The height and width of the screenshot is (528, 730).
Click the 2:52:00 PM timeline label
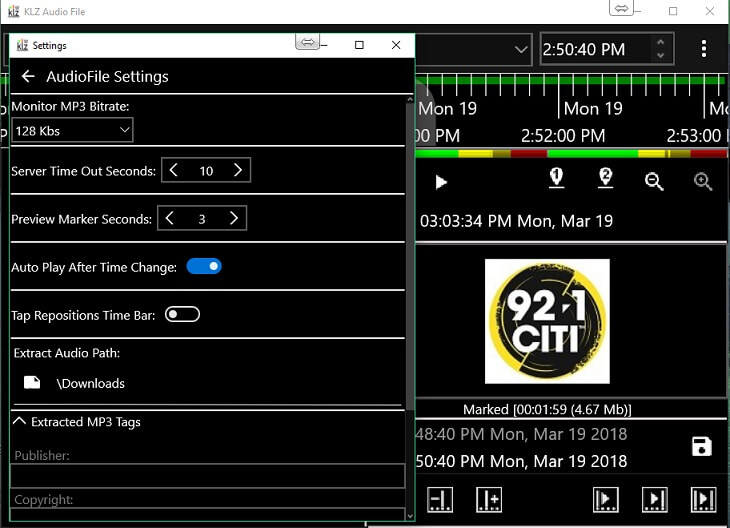tap(563, 136)
